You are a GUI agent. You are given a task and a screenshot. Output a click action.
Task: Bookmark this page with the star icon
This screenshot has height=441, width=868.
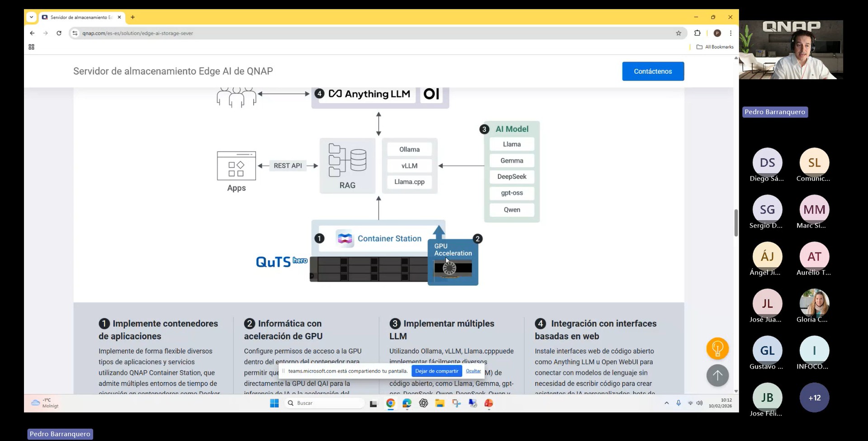click(678, 33)
